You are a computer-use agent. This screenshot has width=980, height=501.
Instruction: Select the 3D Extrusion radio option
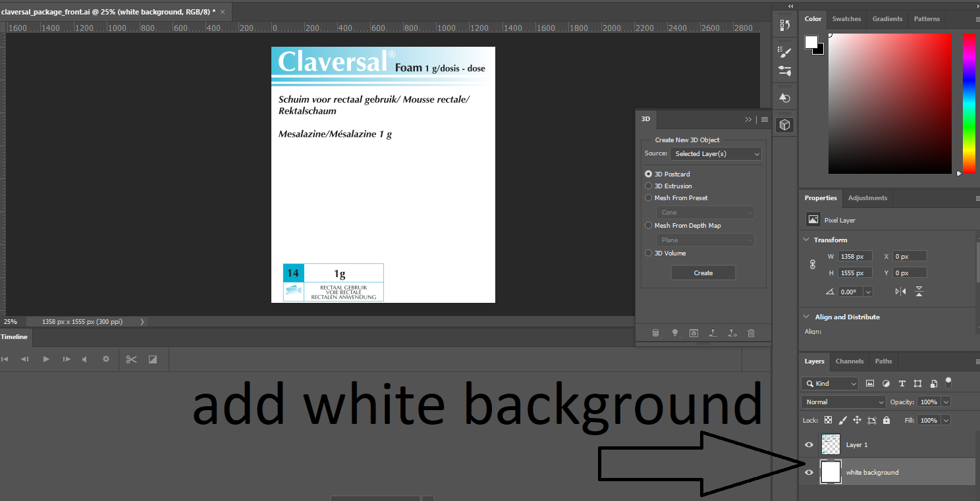(x=648, y=186)
